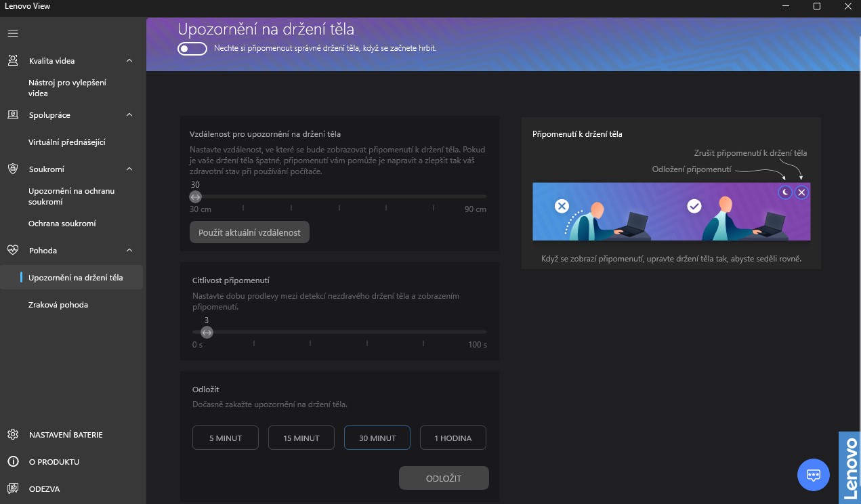861x504 pixels.
Task: Select the 5 MINUT snooze option
Action: pyautogui.click(x=226, y=438)
